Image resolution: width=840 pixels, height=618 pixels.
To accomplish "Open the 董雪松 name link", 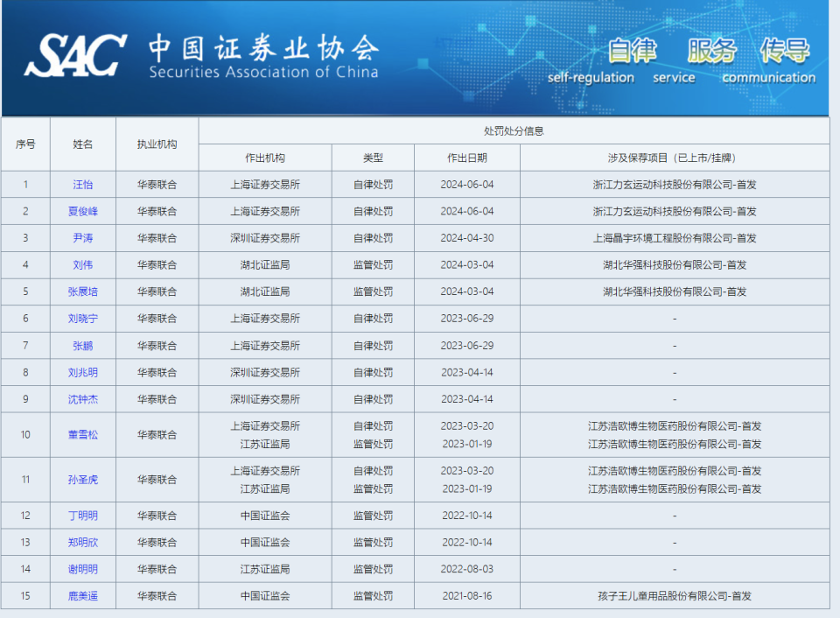I will coord(83,435).
